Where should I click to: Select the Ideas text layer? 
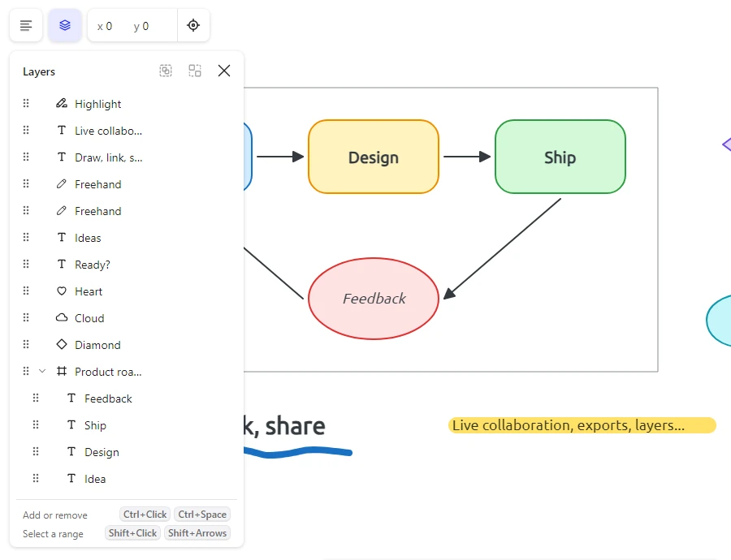click(x=127, y=238)
